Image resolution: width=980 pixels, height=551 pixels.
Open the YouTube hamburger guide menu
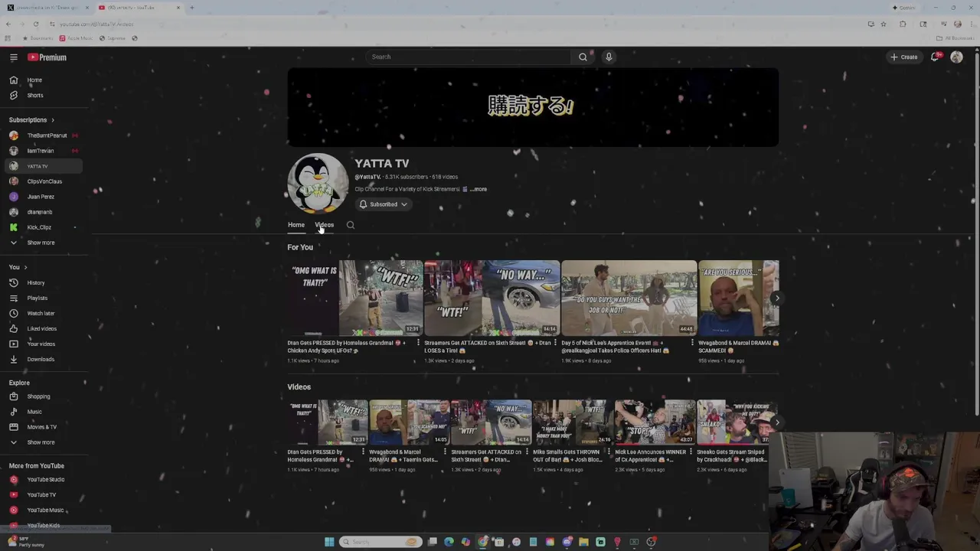13,57
